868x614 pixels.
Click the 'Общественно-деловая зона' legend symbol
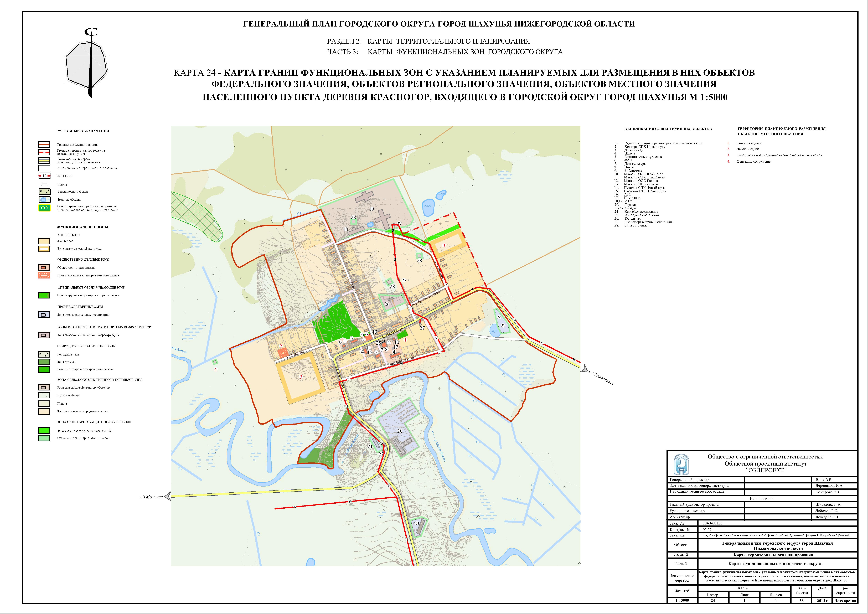pos(44,268)
